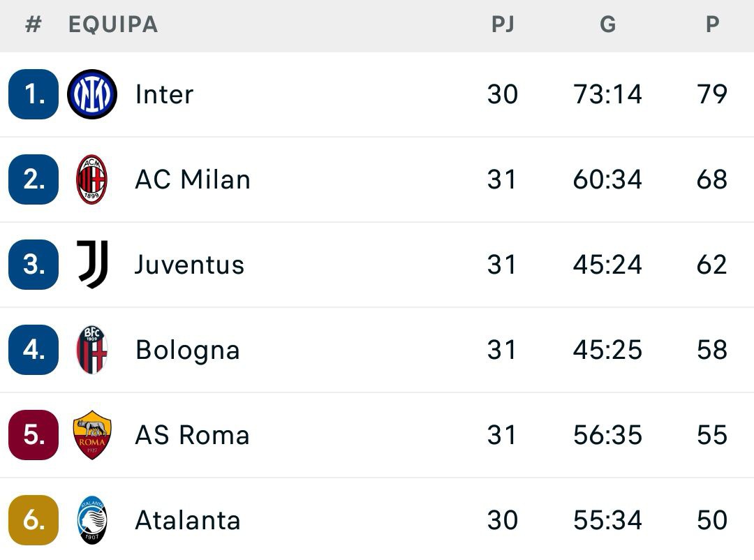
Task: Click the blue badge numbered 3.
Action: pos(33,264)
